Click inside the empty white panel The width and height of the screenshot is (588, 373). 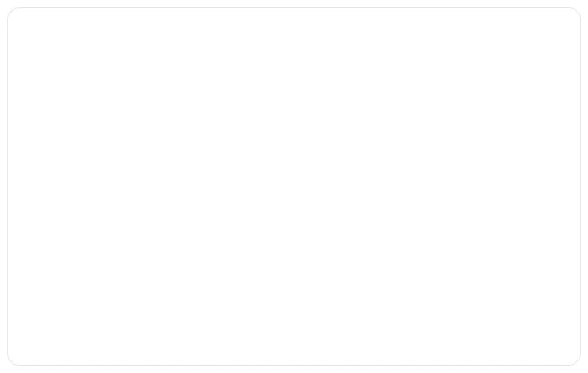tap(294, 186)
